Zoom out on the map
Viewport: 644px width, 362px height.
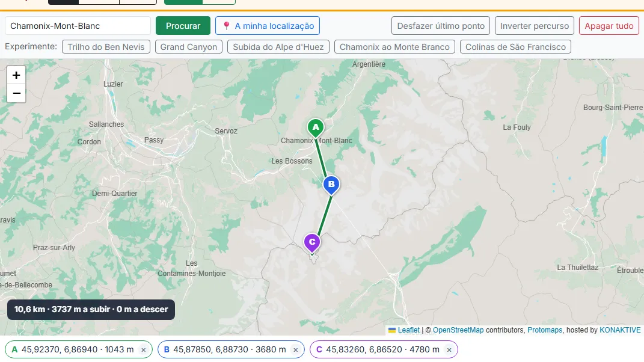click(16, 93)
